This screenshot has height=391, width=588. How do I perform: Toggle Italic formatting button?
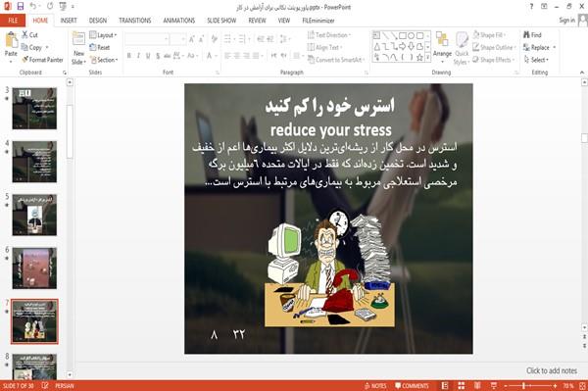click(x=138, y=56)
